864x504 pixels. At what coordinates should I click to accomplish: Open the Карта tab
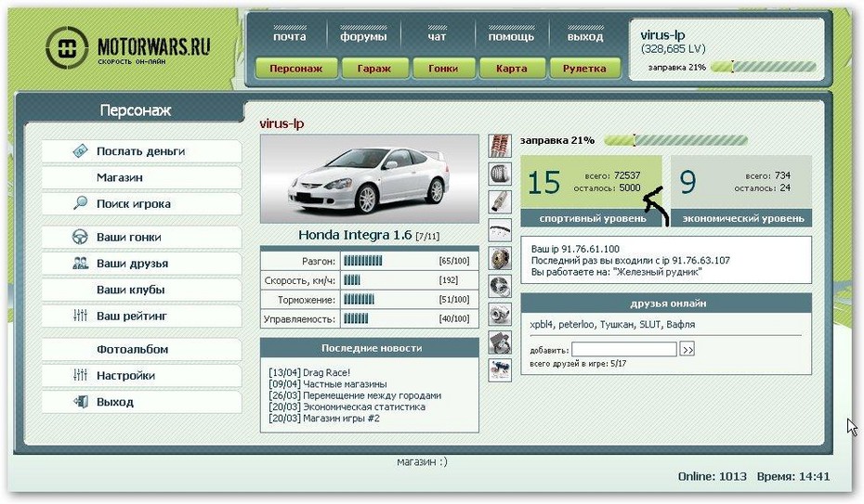coord(511,69)
